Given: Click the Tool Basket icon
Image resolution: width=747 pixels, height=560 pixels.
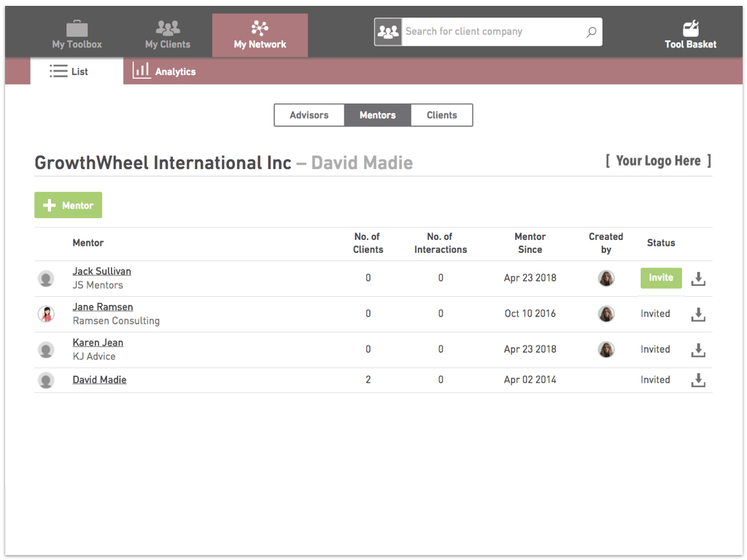Looking at the screenshot, I should tap(690, 28).
